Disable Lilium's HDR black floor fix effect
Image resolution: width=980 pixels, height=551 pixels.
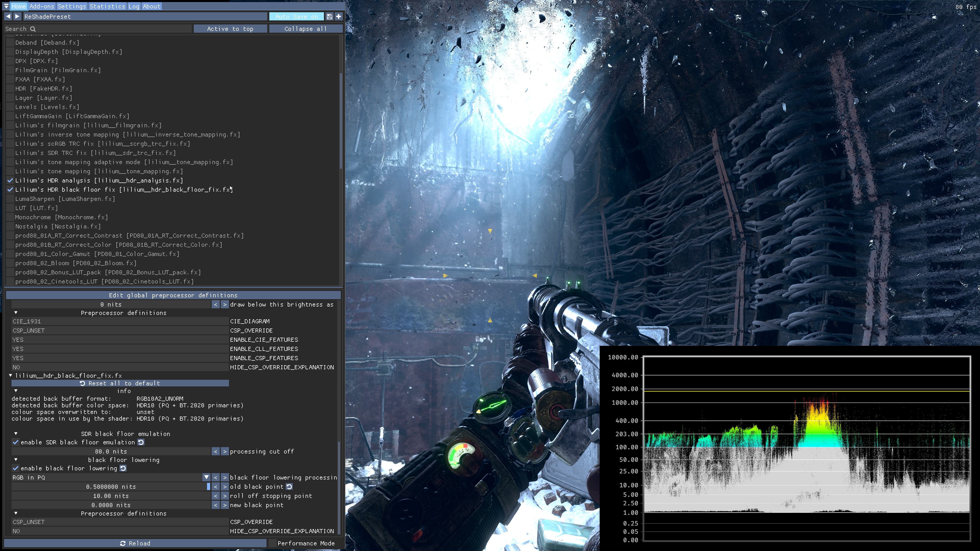(x=10, y=189)
